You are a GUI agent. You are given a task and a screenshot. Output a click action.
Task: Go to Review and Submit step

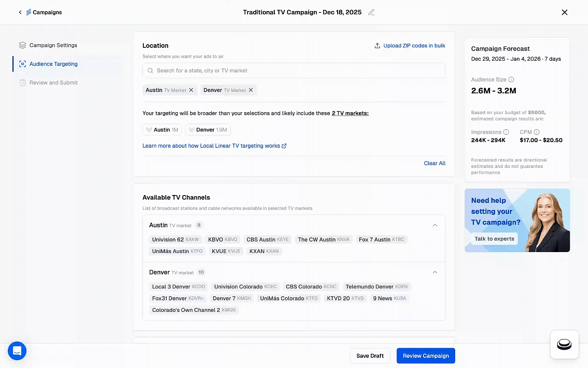click(x=53, y=83)
